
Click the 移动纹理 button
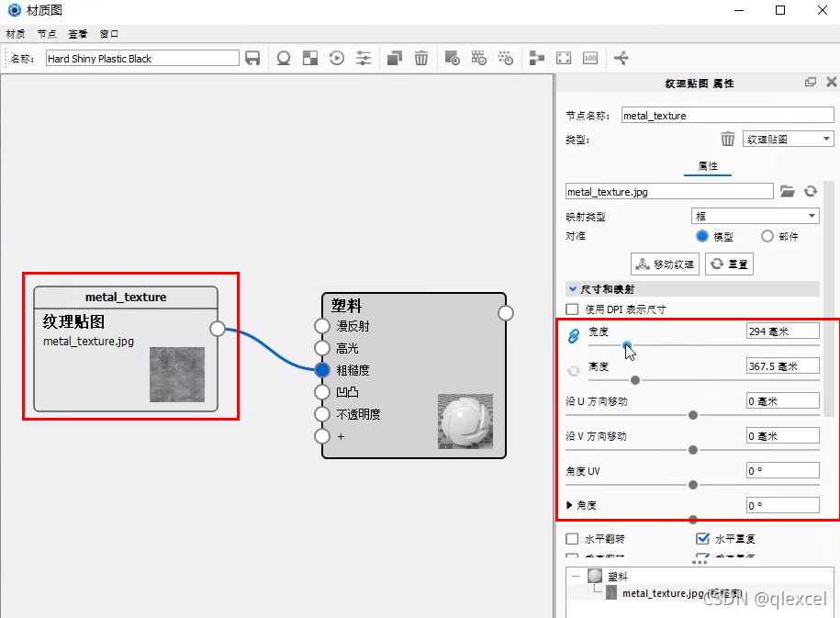pos(665,264)
